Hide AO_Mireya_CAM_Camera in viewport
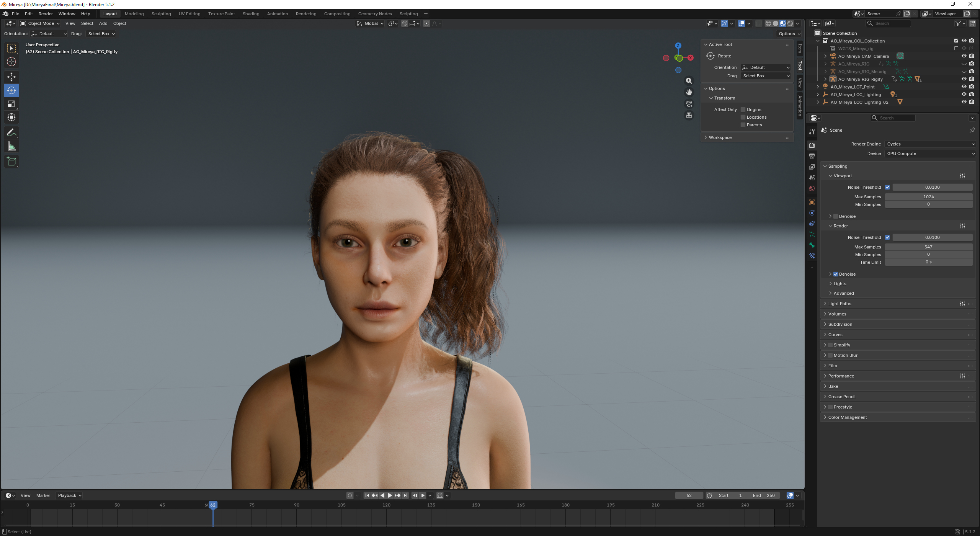 click(964, 56)
